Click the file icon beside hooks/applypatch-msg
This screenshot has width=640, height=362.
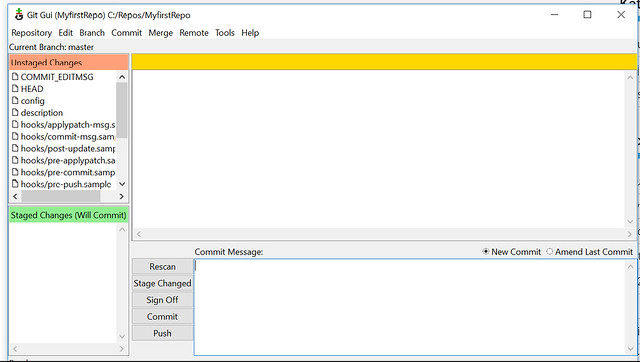(x=16, y=124)
